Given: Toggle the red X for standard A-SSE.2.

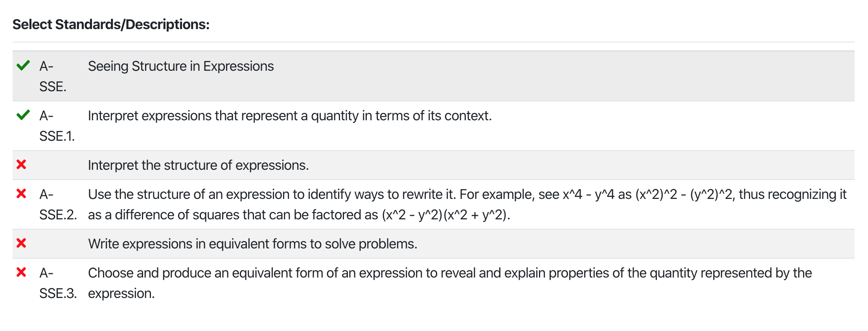Looking at the screenshot, I should coord(21,193).
